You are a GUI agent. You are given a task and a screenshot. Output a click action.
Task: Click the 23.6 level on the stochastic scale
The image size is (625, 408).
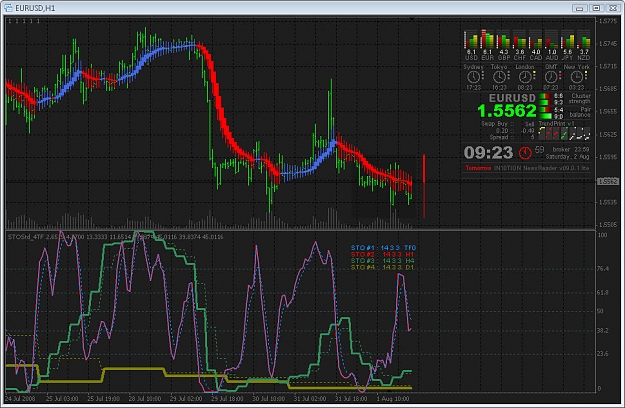602,353
